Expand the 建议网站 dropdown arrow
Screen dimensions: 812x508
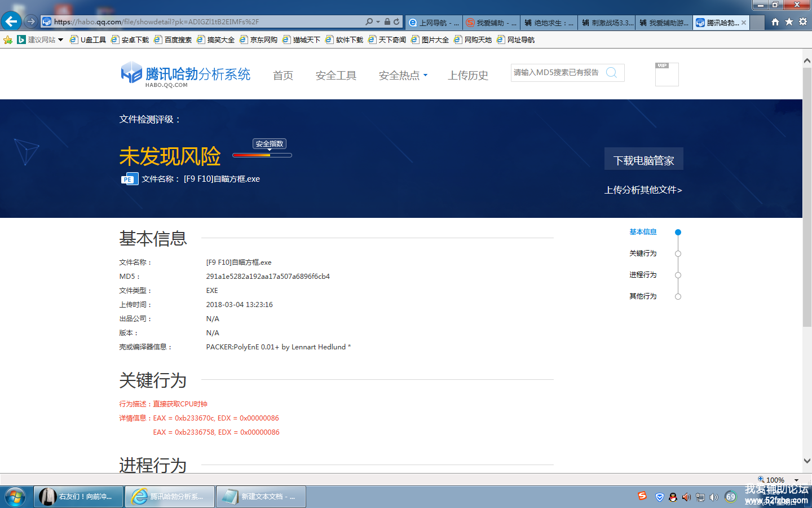pos(60,40)
